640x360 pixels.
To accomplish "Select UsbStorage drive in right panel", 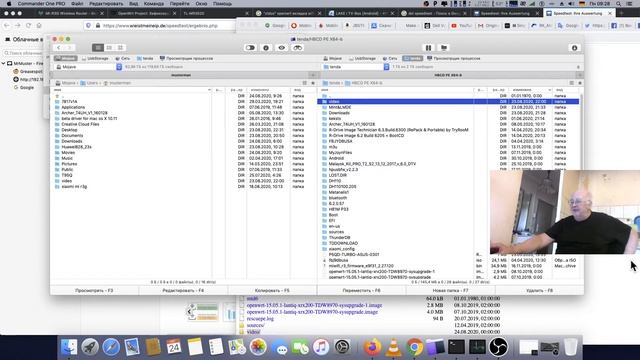I will [362, 58].
